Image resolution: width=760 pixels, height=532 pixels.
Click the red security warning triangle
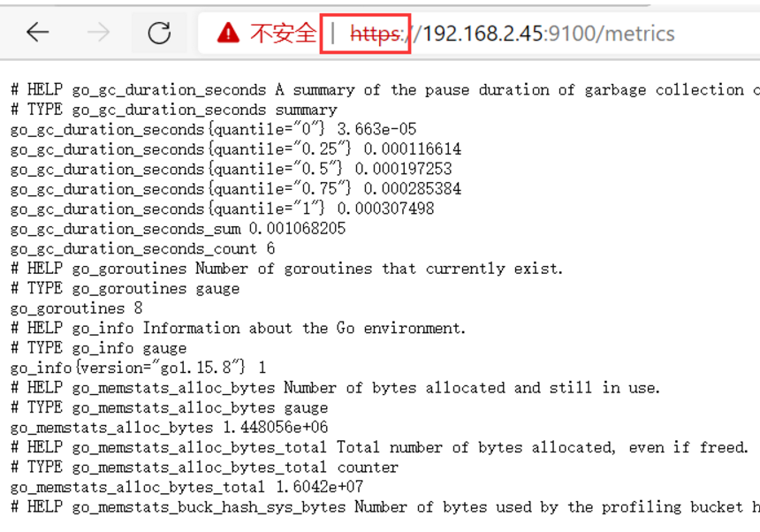pyautogui.click(x=229, y=33)
